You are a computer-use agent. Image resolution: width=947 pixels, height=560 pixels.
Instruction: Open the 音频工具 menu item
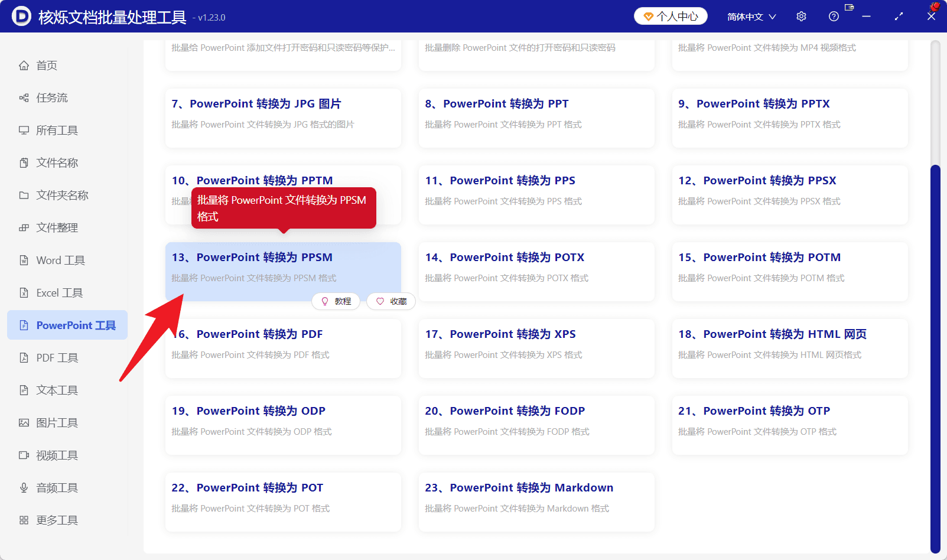[x=67, y=488]
